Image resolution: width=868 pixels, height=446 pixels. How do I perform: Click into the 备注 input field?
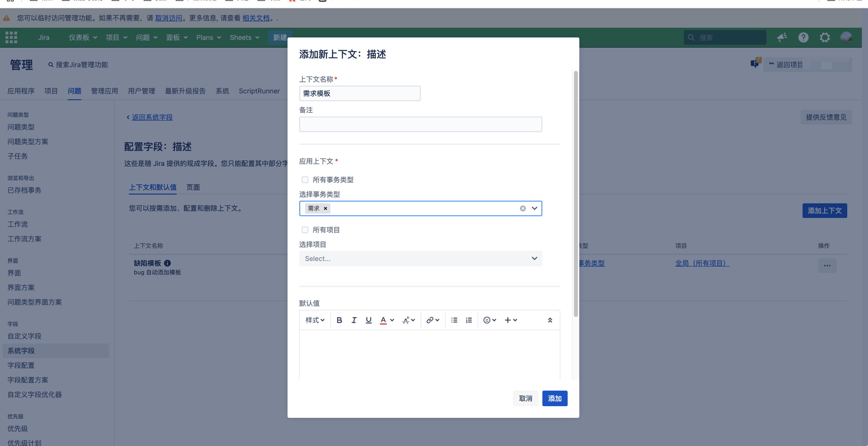(420, 124)
